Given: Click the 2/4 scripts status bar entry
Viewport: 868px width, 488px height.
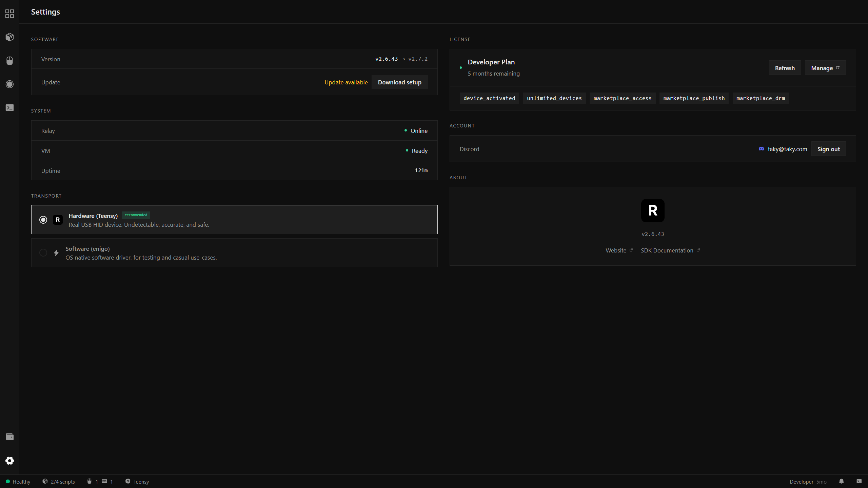Looking at the screenshot, I should [x=59, y=482].
